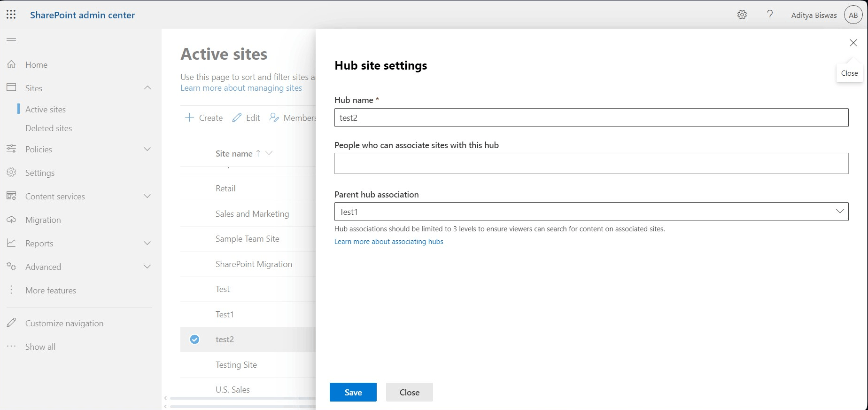Screen dimensions: 868x410
Task: Click the people who can associate field
Action: click(591, 163)
